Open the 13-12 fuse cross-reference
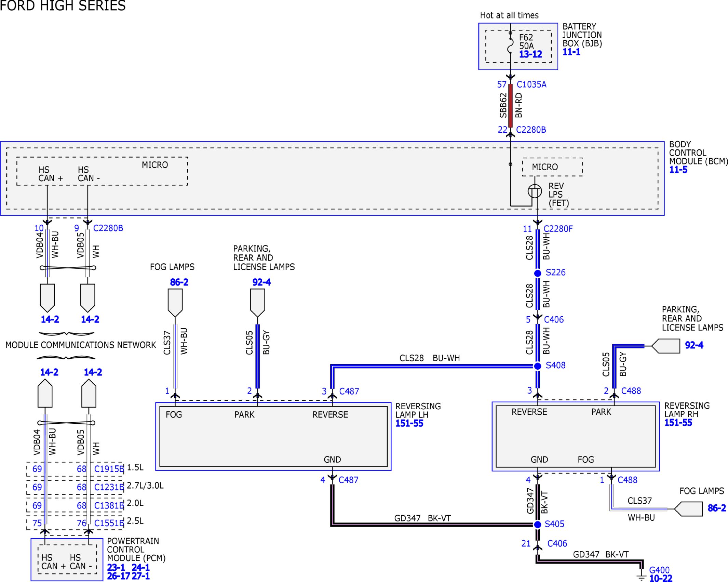Image resolution: width=728 pixels, height=582 pixels. pyautogui.click(x=530, y=54)
